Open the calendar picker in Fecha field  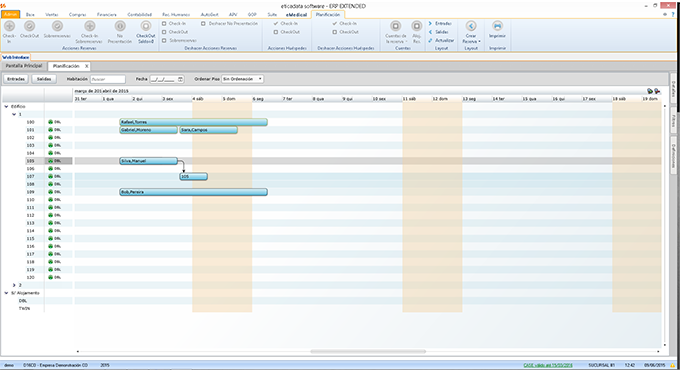click(180, 79)
